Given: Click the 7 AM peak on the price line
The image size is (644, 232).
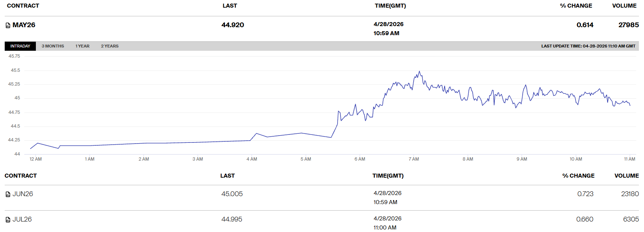Looking at the screenshot, I should 419,71.
